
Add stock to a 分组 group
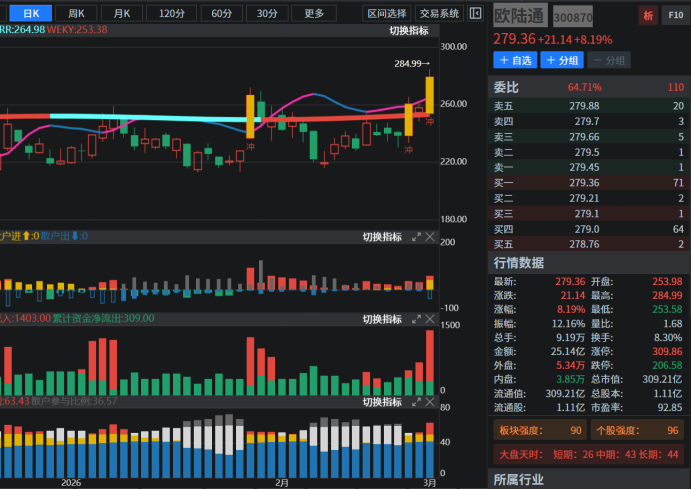tap(563, 60)
